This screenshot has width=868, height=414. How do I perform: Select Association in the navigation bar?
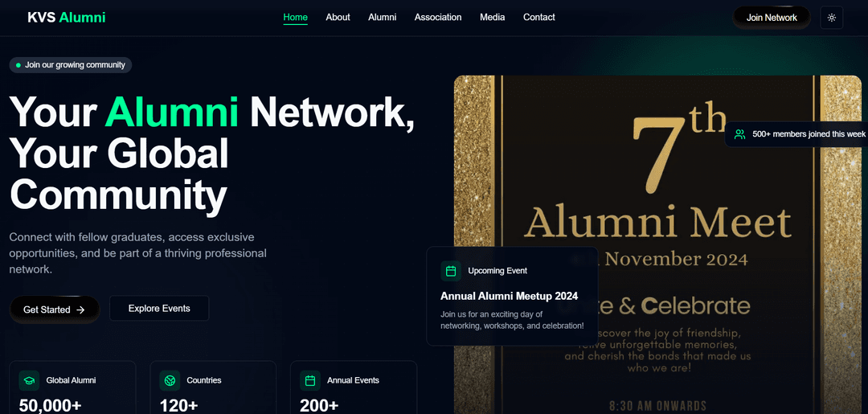[x=438, y=18]
